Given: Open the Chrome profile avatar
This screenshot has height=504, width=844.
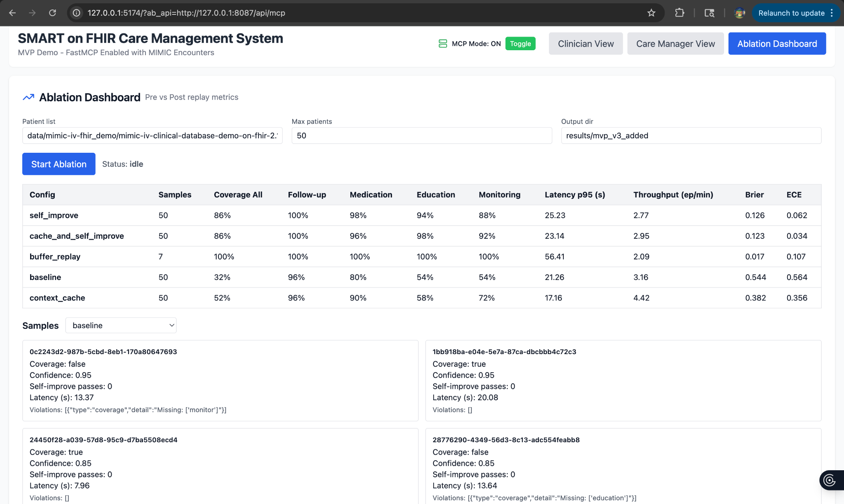Looking at the screenshot, I should [739, 13].
